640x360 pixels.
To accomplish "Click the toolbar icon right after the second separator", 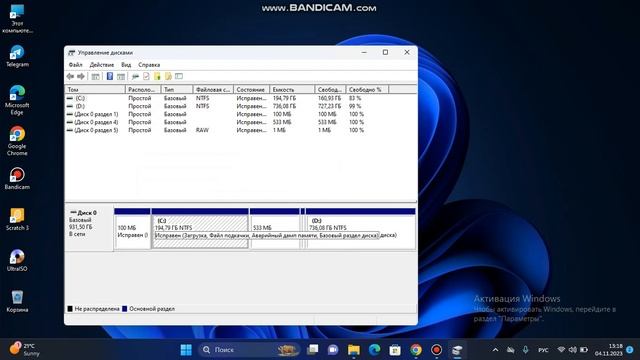I will click(x=135, y=76).
